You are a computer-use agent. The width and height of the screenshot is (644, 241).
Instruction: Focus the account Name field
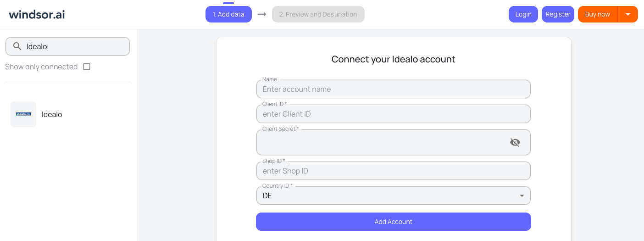click(x=393, y=90)
